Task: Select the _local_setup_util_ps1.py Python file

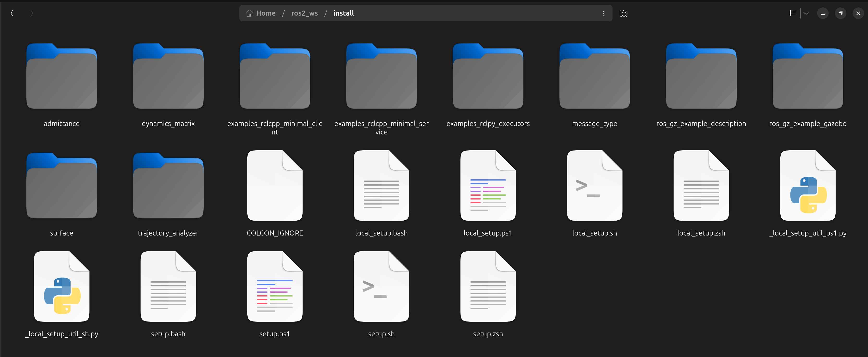Action: (x=808, y=186)
